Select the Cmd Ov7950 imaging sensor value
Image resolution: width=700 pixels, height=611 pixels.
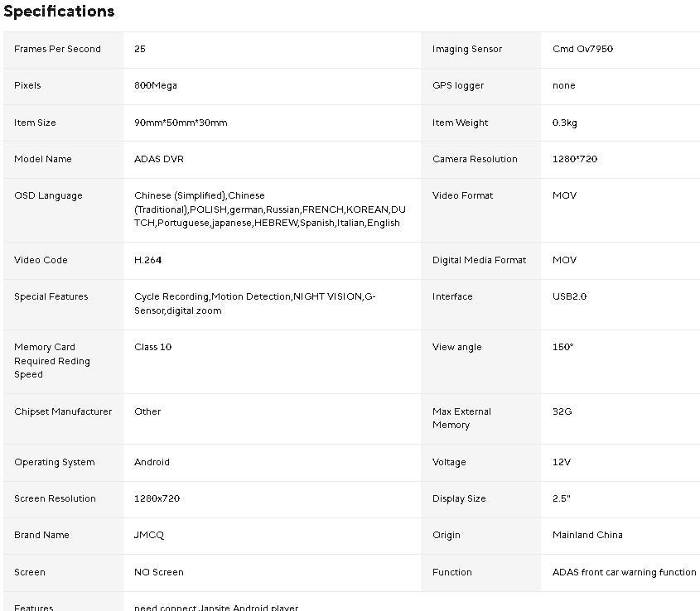click(x=582, y=49)
